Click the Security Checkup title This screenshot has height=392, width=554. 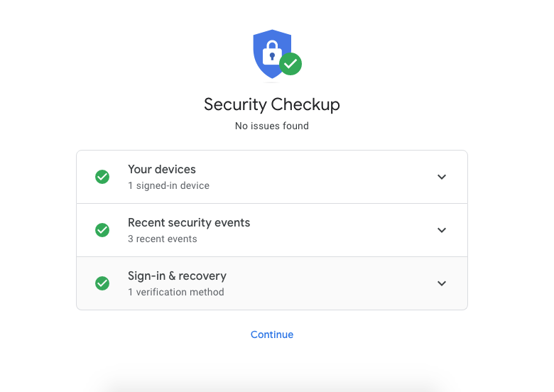pos(272,105)
